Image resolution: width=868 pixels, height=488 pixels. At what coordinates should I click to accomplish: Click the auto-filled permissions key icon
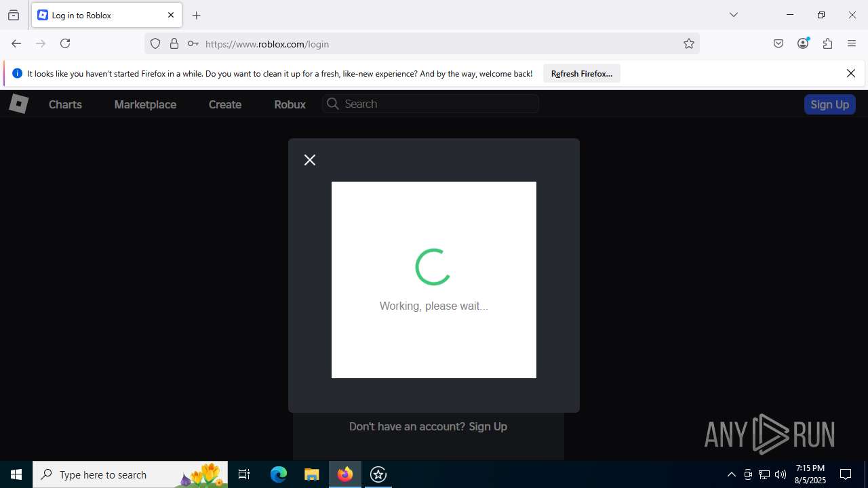coord(193,43)
